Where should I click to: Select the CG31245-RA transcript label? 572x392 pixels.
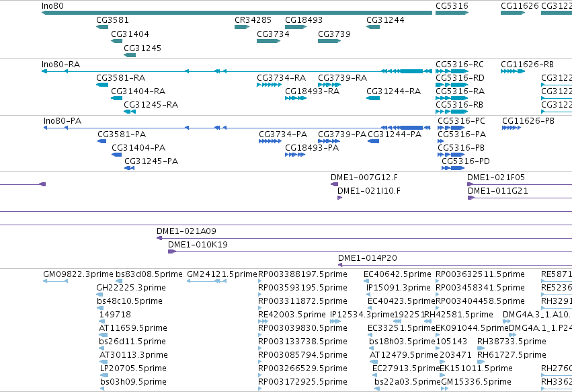click(151, 105)
